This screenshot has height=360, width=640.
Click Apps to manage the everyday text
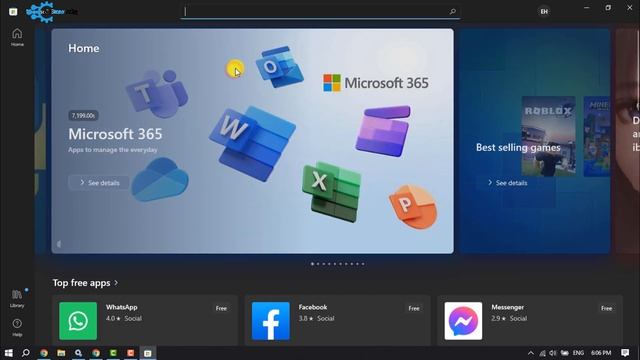(113, 150)
